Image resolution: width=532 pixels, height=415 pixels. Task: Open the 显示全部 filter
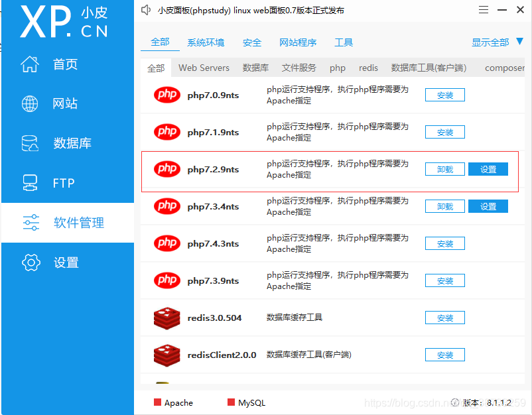[490, 42]
